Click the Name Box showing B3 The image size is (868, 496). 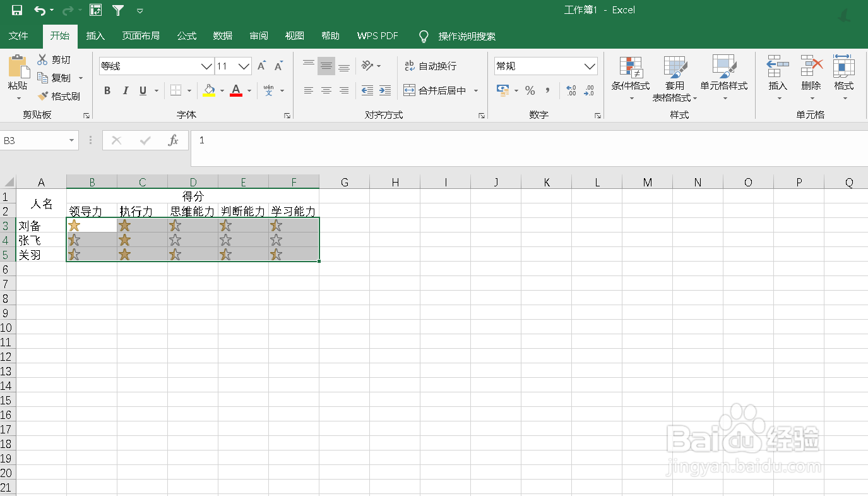[x=39, y=140]
